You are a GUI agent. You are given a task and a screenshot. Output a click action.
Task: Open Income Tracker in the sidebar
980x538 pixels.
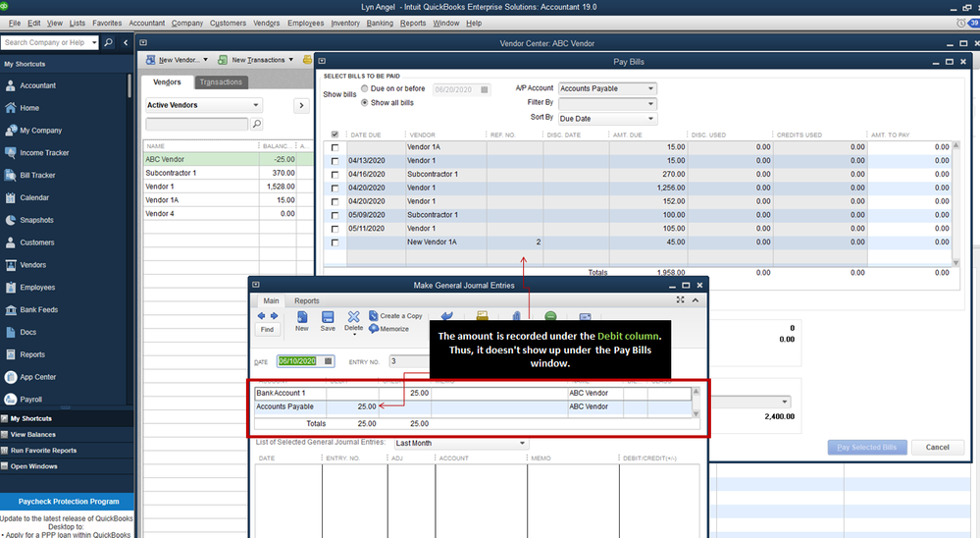pos(44,152)
